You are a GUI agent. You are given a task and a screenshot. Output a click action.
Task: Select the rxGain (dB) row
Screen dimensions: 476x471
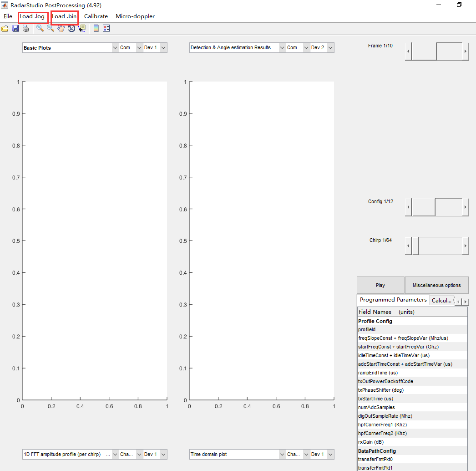point(412,442)
